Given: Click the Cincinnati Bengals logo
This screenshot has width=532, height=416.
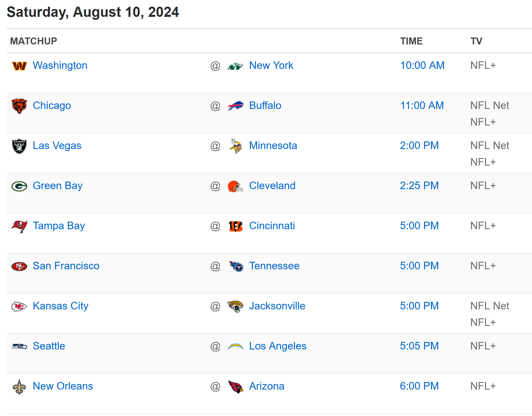Looking at the screenshot, I should [x=235, y=226].
